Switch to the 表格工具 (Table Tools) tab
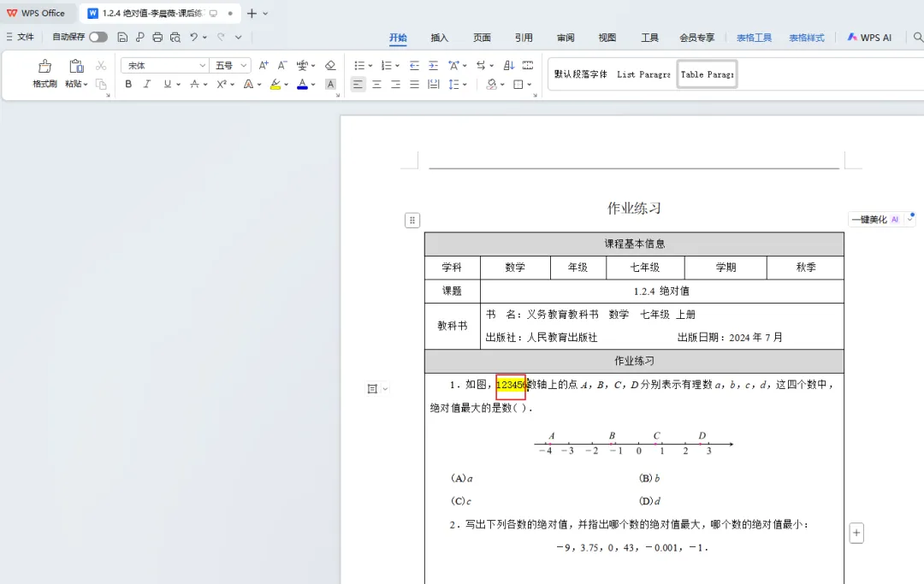Screen dimensions: 924x584 tap(755, 38)
